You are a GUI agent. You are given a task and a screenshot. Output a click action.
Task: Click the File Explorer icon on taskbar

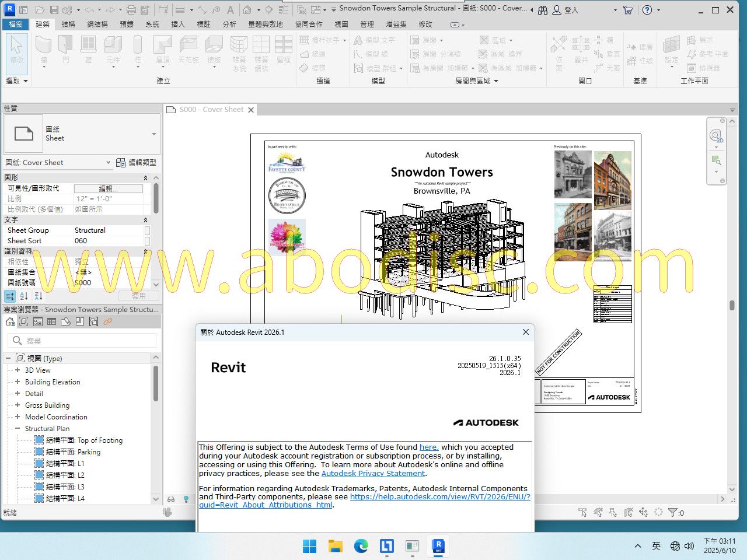tap(335, 546)
